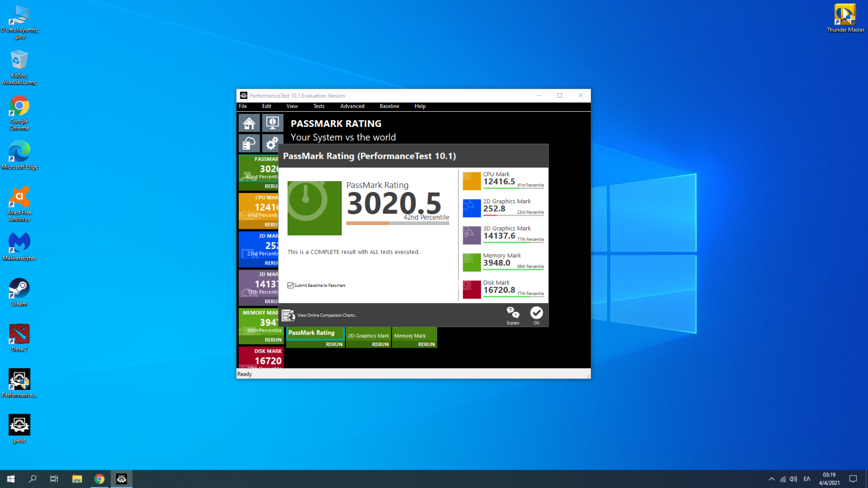Open the View menu

tap(292, 106)
